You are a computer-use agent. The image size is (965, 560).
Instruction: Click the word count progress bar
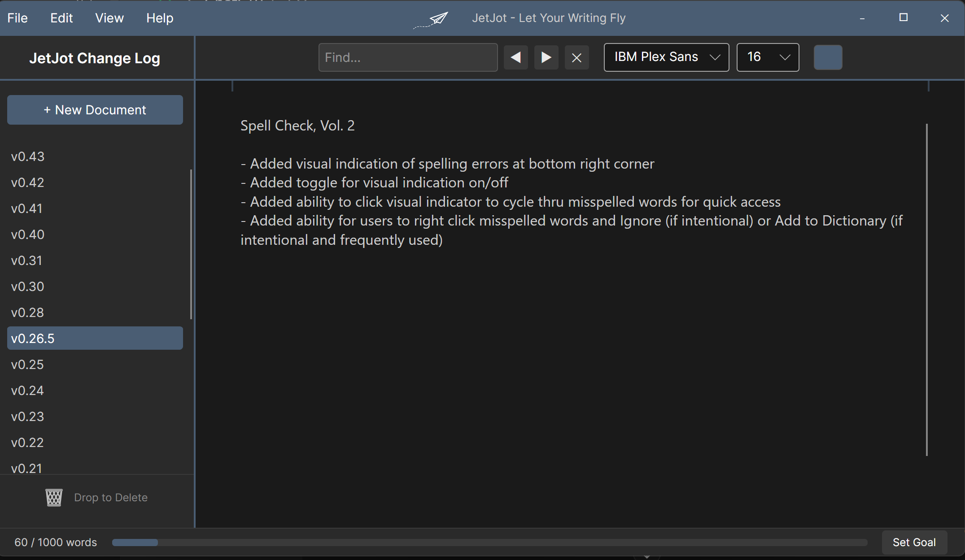coord(489,543)
